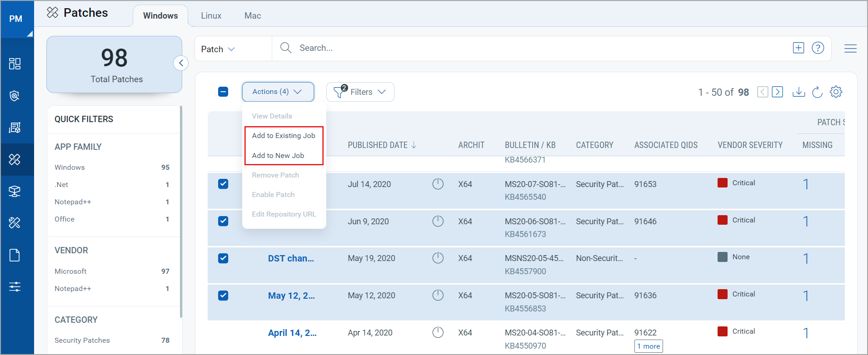The height and width of the screenshot is (355, 868).
Task: Collapse the Actions (4) dropdown
Action: click(278, 92)
